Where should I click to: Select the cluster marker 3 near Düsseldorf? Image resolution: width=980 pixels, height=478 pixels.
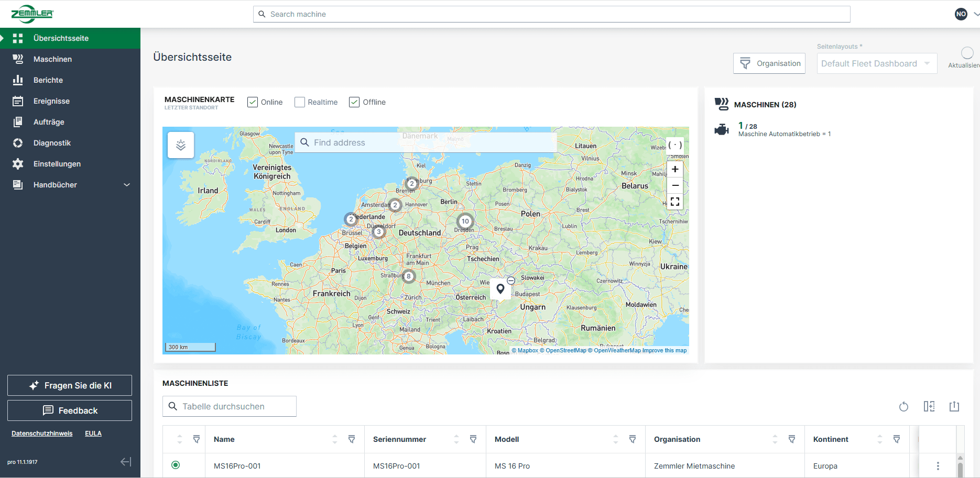[x=379, y=232]
